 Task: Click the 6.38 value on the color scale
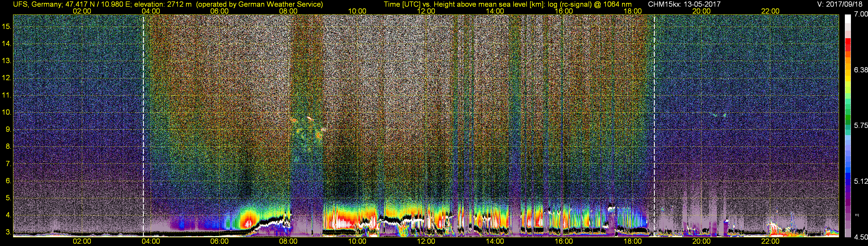(x=860, y=70)
